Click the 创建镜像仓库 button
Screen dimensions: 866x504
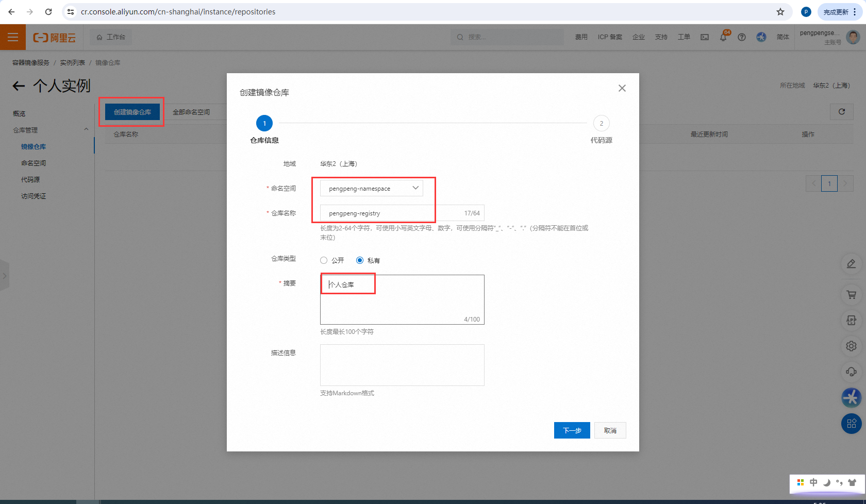click(132, 112)
